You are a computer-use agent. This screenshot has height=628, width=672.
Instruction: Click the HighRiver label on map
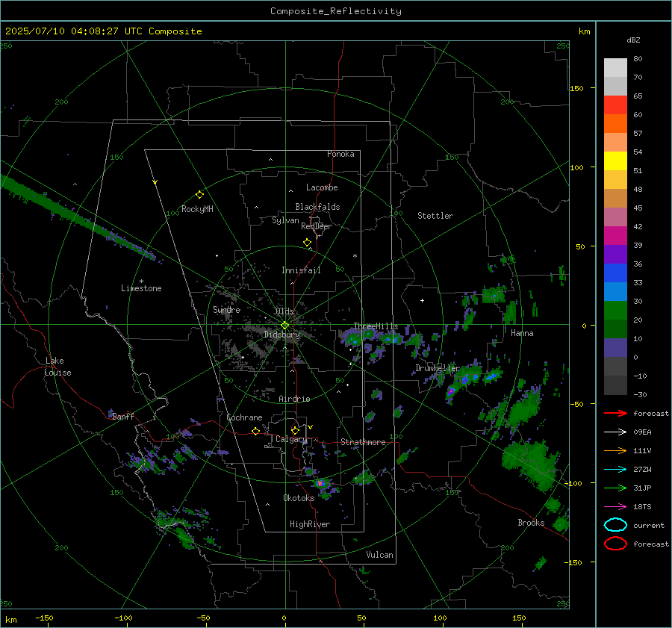(310, 524)
